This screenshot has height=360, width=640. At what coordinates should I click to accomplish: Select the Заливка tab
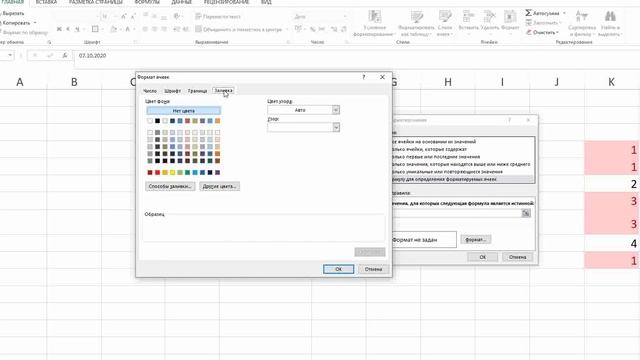tap(223, 91)
